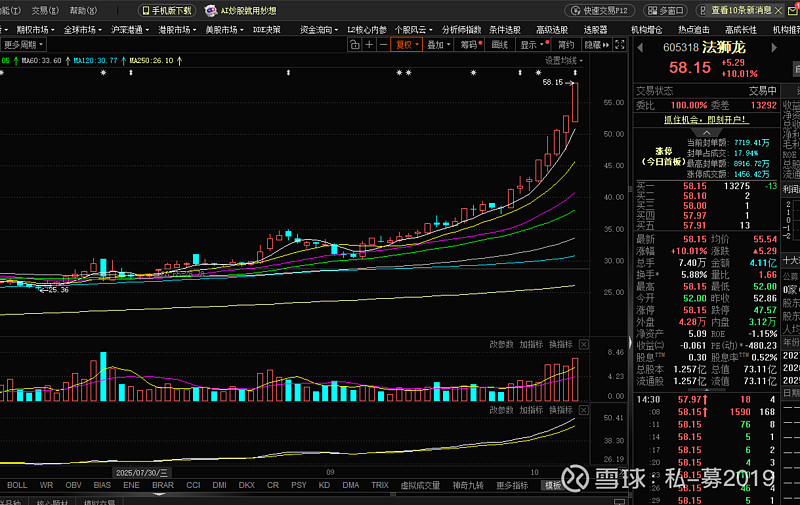The width and height of the screenshot is (800, 505).
Task: Close the lower indicator sub-panel
Action: (x=584, y=410)
